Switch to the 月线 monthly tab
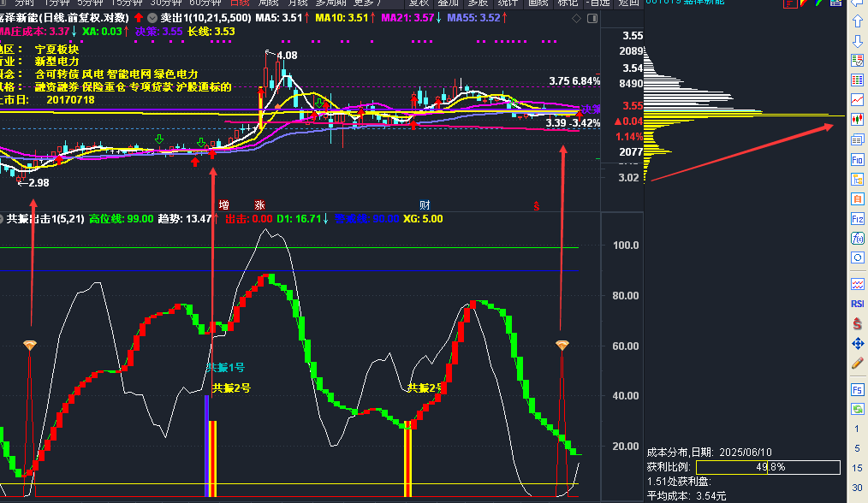The height and width of the screenshot is (503, 868). coord(297,3)
